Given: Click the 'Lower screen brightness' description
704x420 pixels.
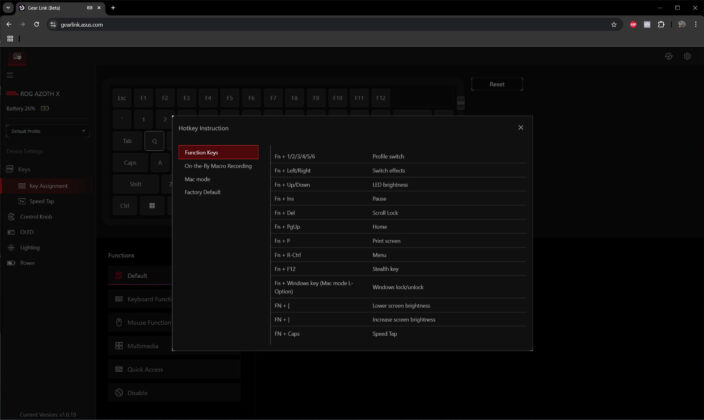Looking at the screenshot, I should pyautogui.click(x=401, y=306).
